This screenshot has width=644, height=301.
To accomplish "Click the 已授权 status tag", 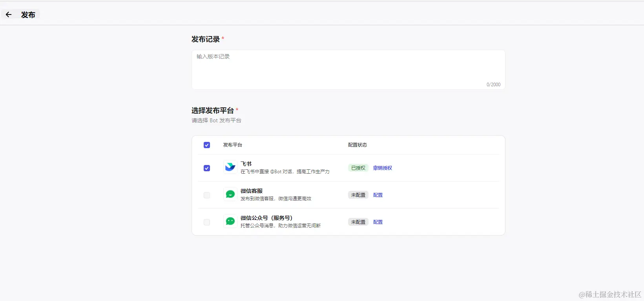I will coord(358,168).
